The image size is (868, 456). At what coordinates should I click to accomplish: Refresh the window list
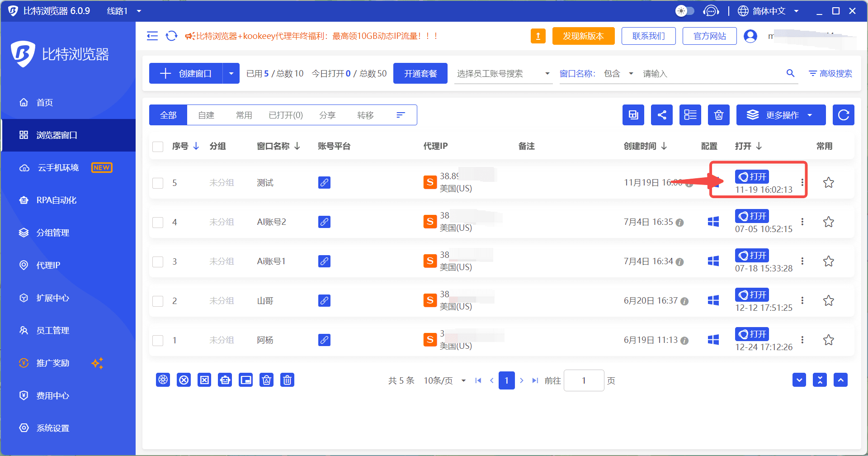pos(844,115)
